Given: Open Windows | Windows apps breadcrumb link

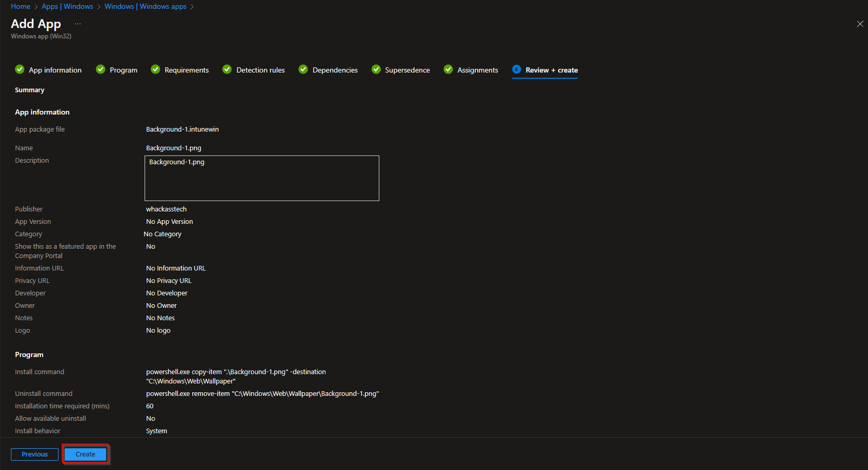Looking at the screenshot, I should click(x=146, y=6).
